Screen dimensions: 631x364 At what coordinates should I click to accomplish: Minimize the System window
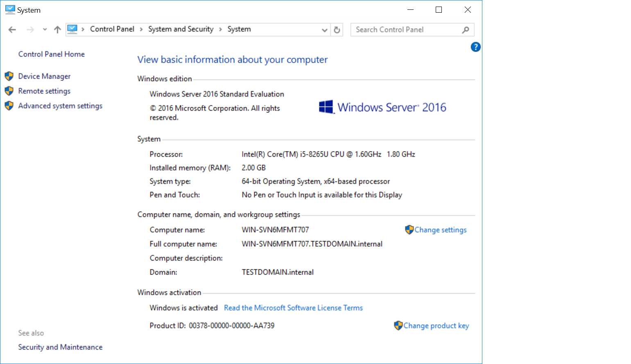(x=411, y=10)
